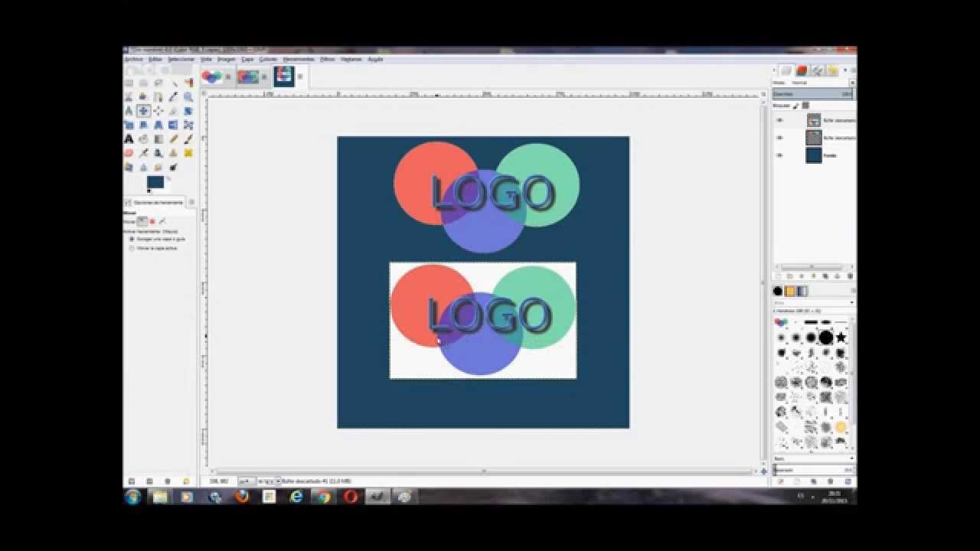Toggle visibility of the Fondo layer
Image resolution: width=980 pixels, height=551 pixels.
(x=779, y=155)
